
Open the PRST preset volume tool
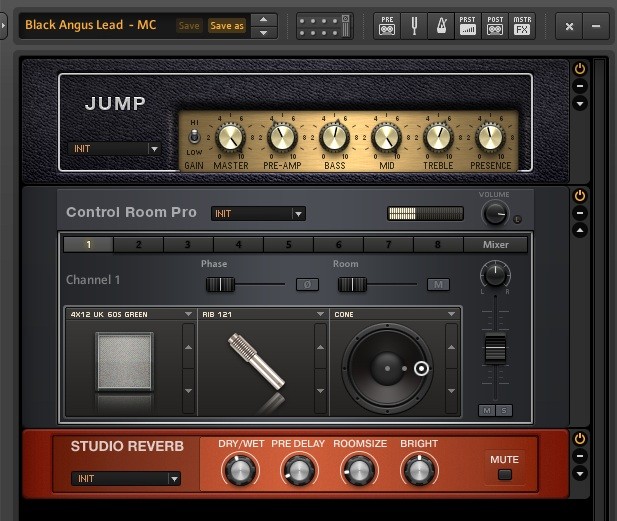point(467,26)
